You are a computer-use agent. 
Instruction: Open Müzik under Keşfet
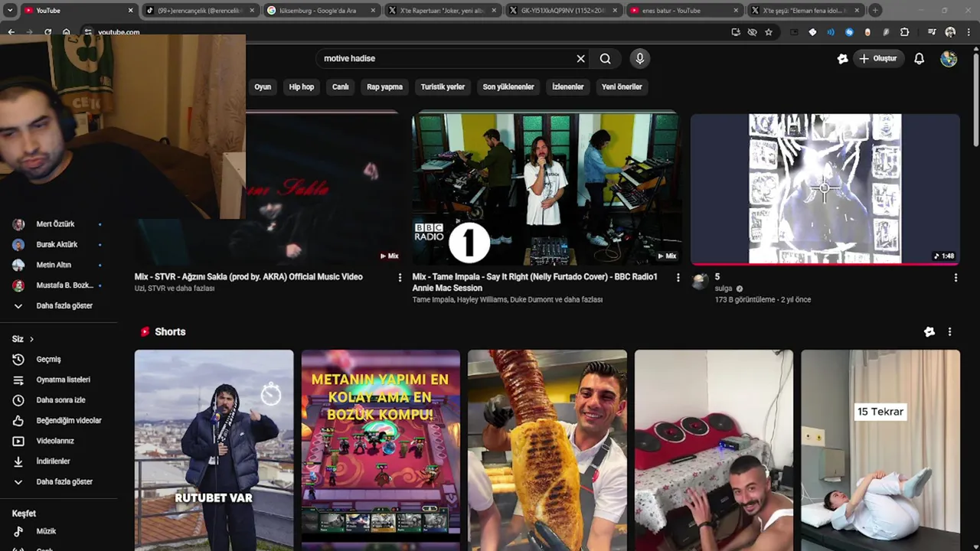(46, 531)
